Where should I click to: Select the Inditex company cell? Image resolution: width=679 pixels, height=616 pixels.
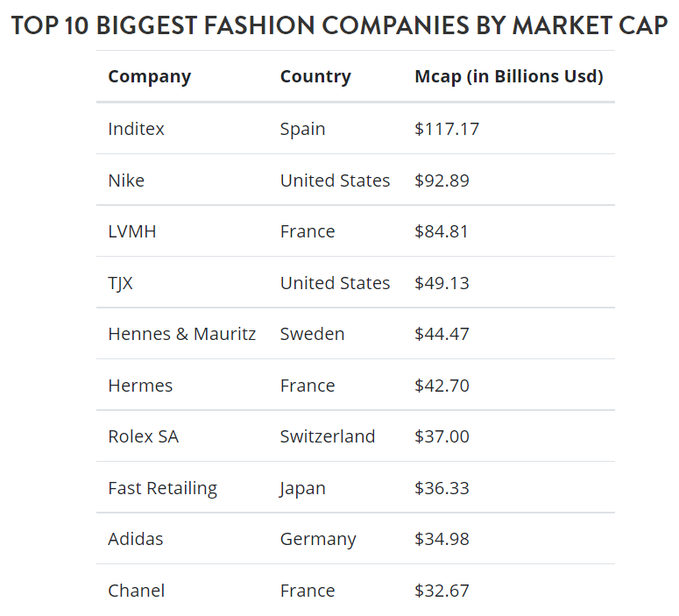pos(136,129)
